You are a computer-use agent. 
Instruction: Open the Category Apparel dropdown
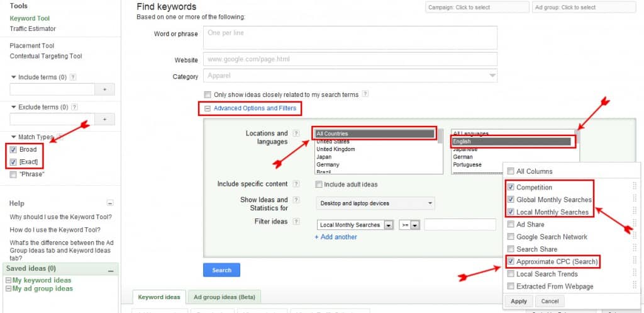[x=350, y=76]
